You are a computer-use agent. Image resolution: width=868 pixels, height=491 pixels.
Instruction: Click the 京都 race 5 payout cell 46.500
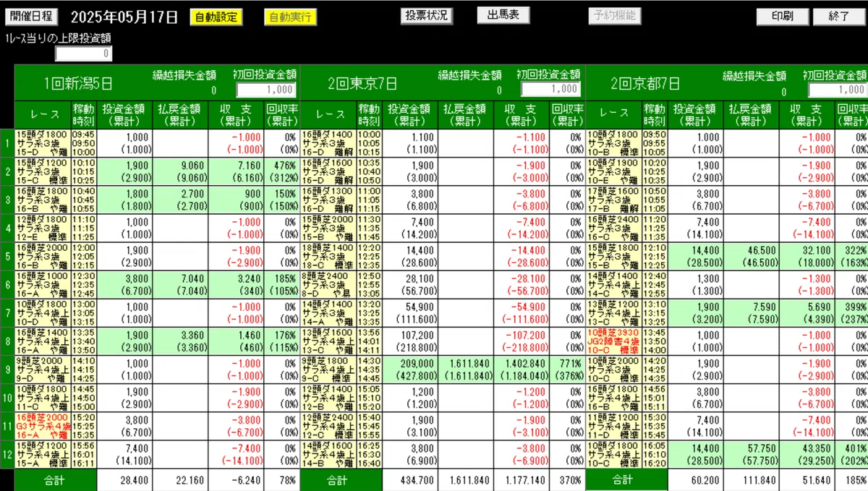[x=751, y=257]
